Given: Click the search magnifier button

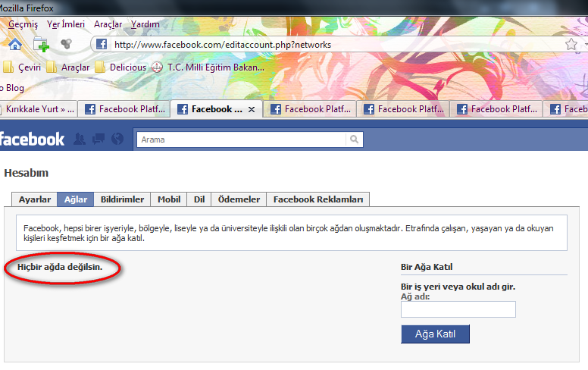Looking at the screenshot, I should (354, 140).
